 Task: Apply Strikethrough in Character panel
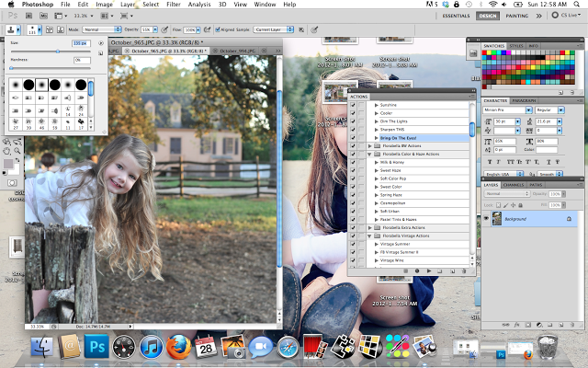tap(558, 162)
